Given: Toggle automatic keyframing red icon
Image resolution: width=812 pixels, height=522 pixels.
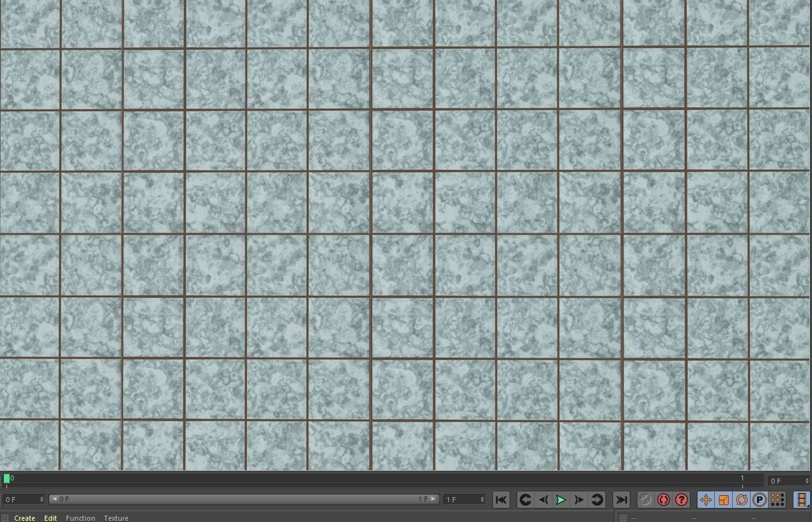Looking at the screenshot, I should click(663, 500).
